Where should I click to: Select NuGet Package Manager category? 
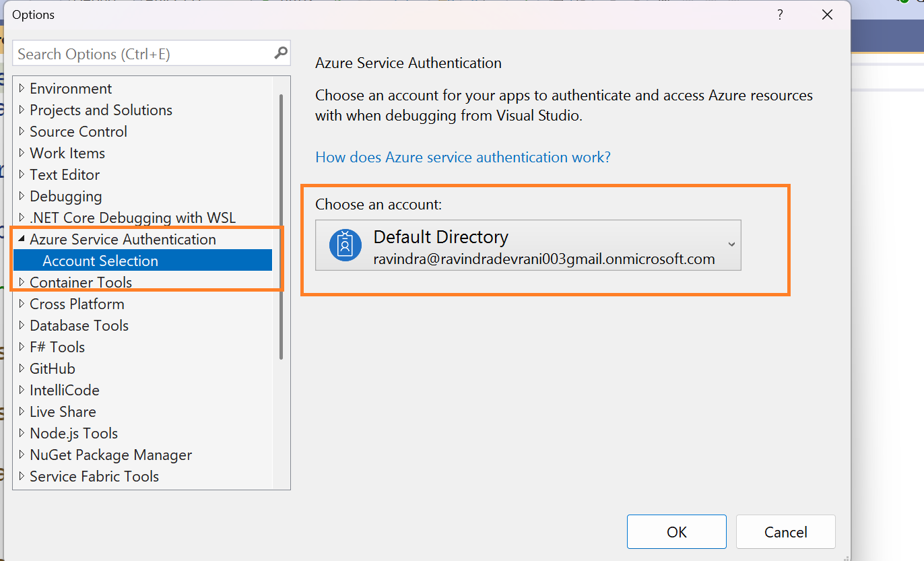tap(110, 455)
